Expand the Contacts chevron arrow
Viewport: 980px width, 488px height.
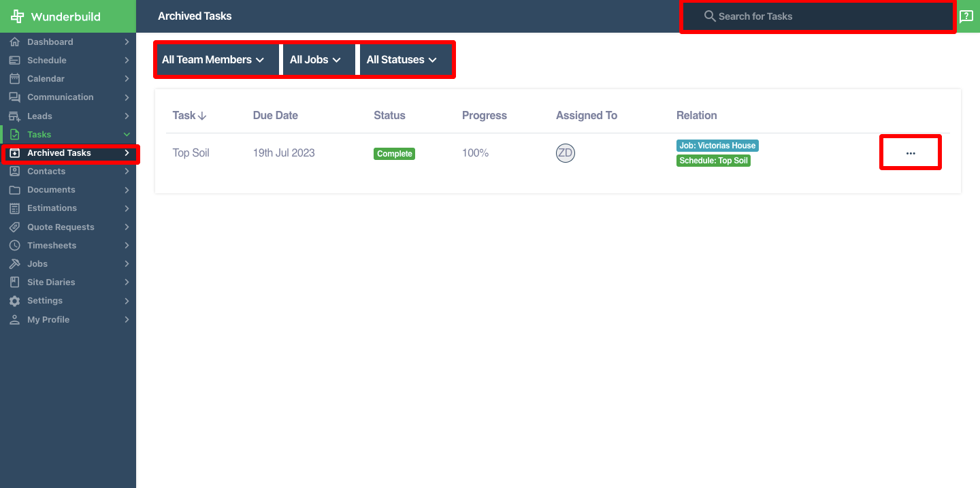[x=127, y=172]
